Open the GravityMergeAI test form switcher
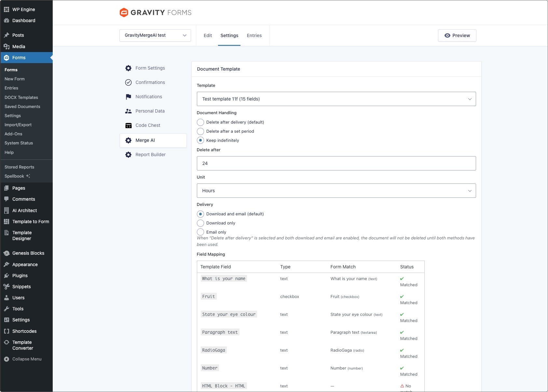 155,35
